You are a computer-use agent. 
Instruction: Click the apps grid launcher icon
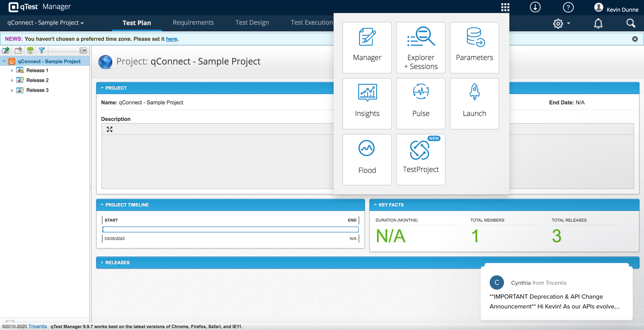(505, 7)
